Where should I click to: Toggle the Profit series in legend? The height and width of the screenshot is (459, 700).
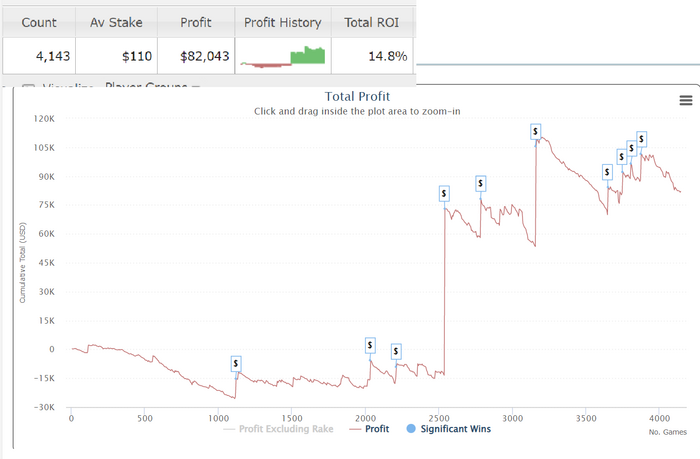tap(369, 429)
